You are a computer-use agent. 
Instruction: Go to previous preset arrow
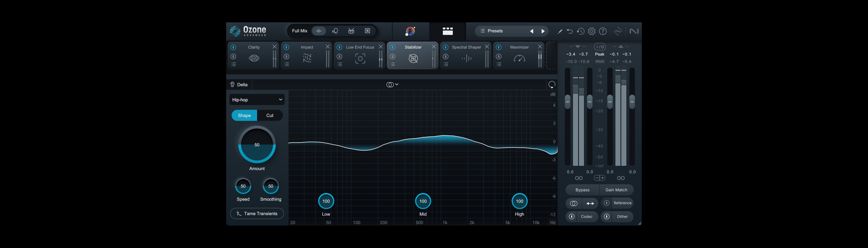(532, 31)
